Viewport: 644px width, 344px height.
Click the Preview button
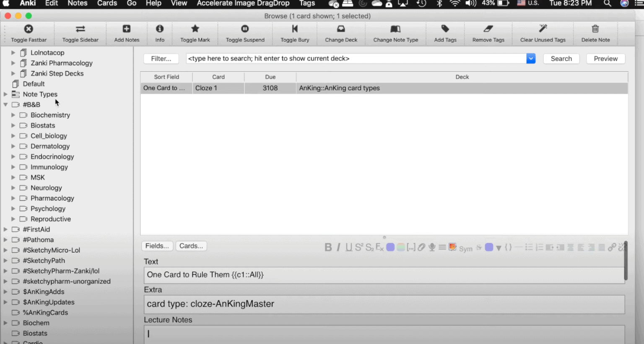tap(605, 58)
